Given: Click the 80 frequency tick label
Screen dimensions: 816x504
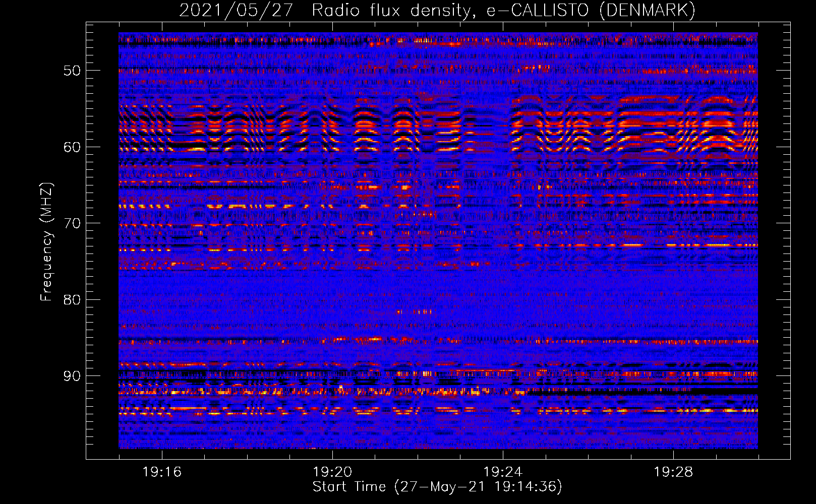Looking at the screenshot, I should (x=72, y=300).
